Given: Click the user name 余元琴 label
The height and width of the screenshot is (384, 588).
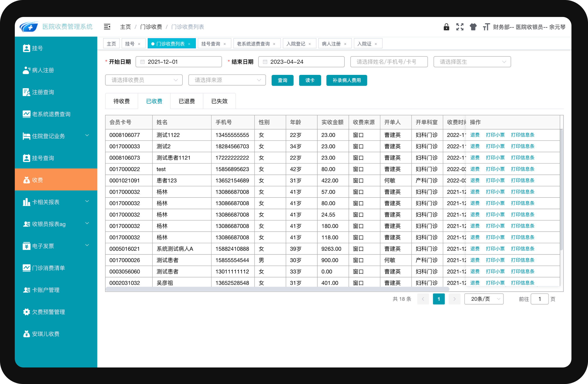Looking at the screenshot, I should point(557,27).
